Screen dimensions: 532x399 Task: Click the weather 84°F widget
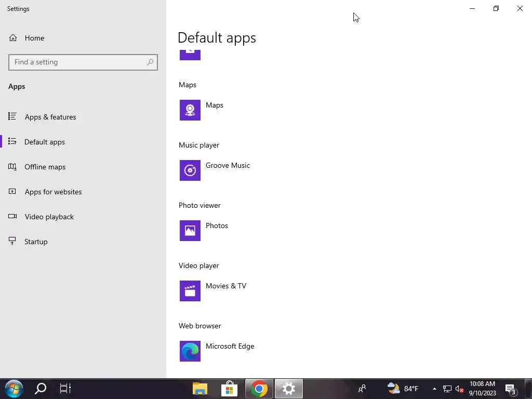pyautogui.click(x=403, y=389)
